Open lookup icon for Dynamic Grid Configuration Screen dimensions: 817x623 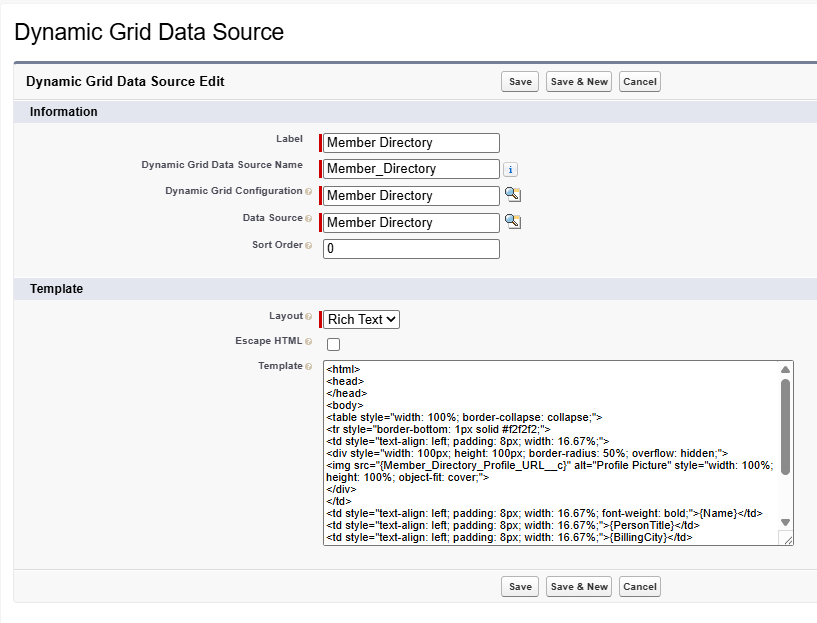pyautogui.click(x=512, y=195)
